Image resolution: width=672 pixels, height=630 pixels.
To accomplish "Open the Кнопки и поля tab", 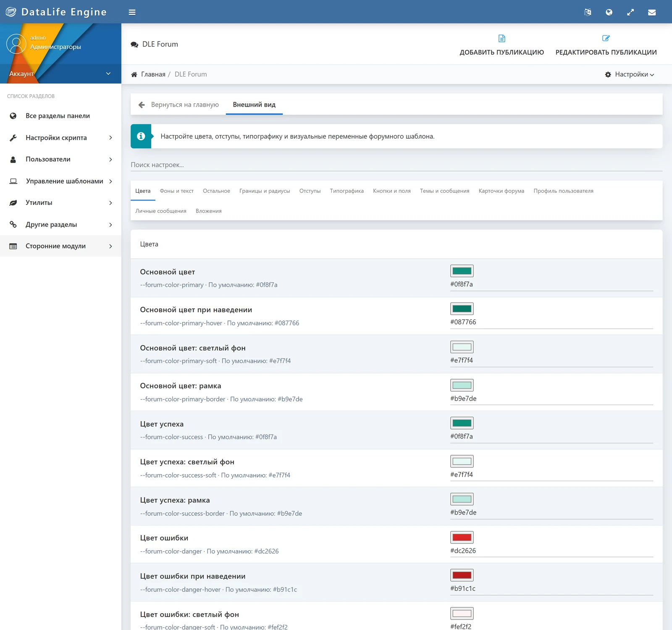I will pos(391,191).
